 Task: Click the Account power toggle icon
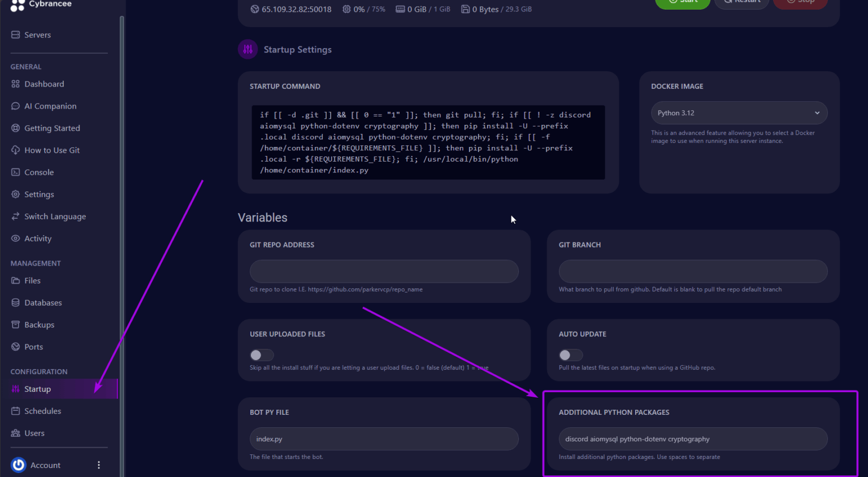tap(18, 465)
